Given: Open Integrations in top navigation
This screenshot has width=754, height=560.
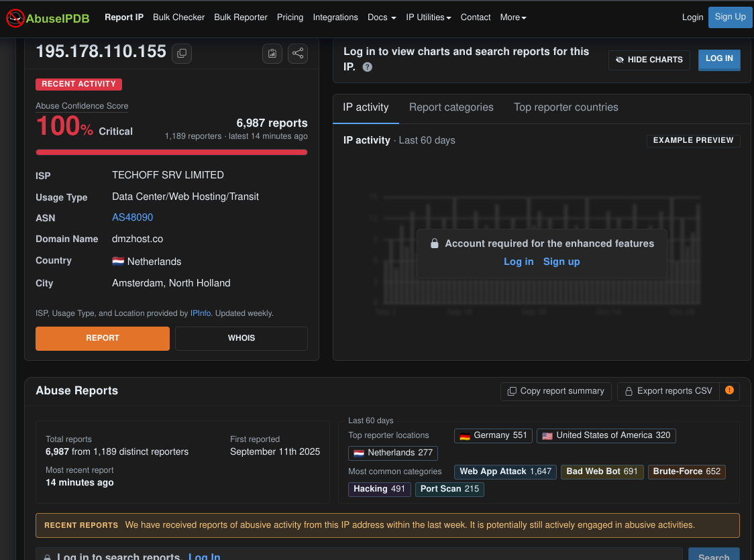Looking at the screenshot, I should point(335,17).
